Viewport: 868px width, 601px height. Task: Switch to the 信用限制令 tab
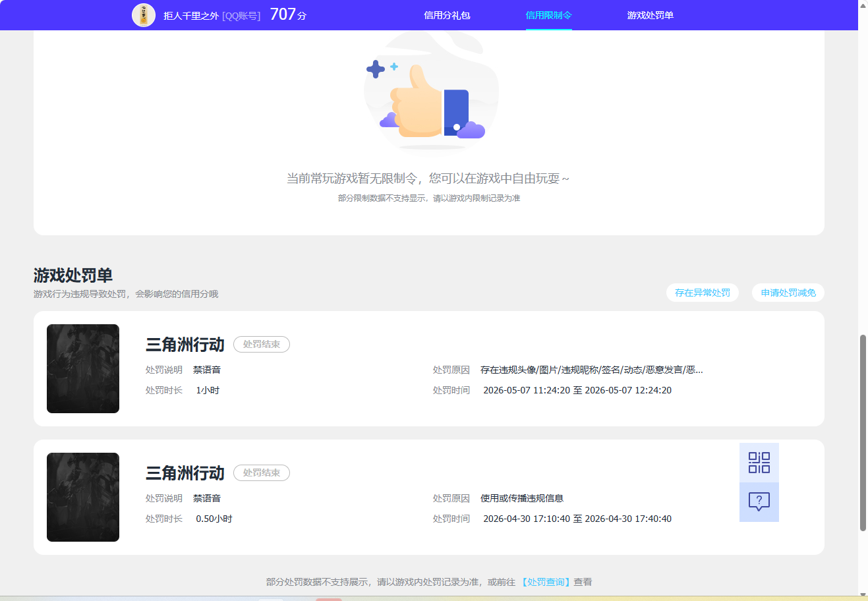click(548, 15)
